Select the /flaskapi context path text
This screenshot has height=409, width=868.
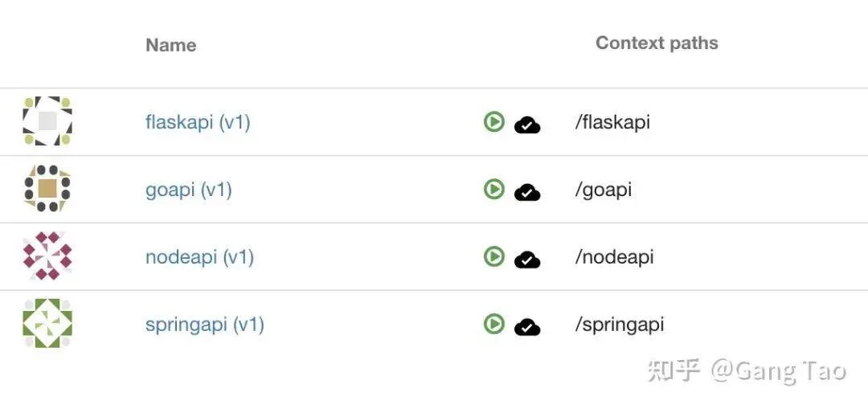coord(612,122)
